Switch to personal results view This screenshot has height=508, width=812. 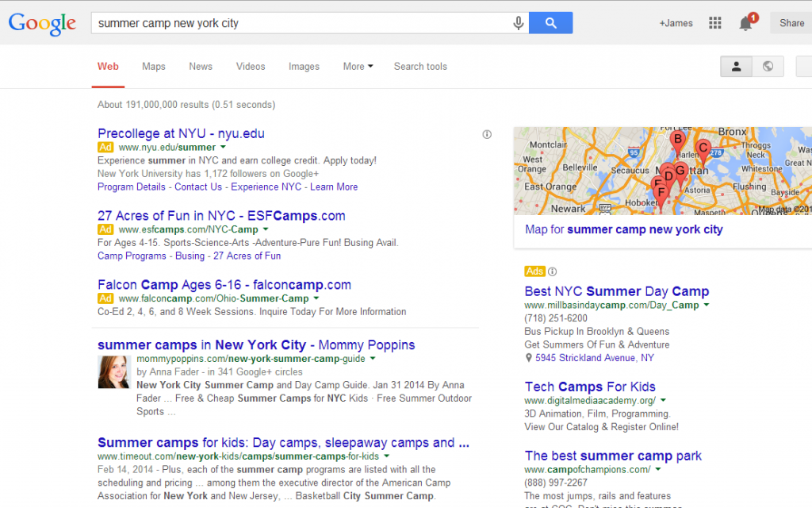click(x=736, y=67)
